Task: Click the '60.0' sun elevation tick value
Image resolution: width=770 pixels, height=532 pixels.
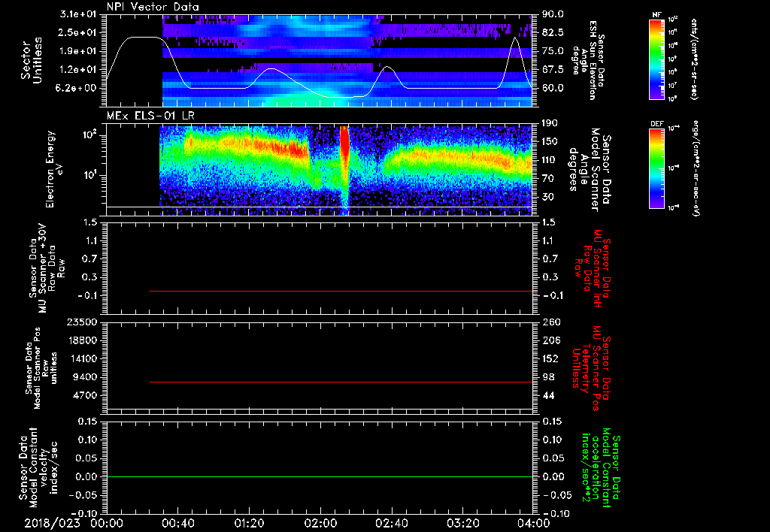Action: pyautogui.click(x=553, y=88)
